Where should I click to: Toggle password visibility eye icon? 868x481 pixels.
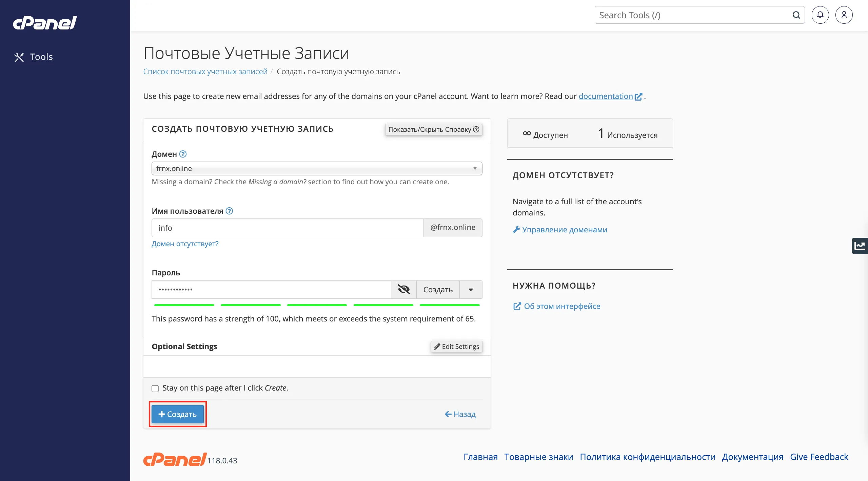click(403, 290)
